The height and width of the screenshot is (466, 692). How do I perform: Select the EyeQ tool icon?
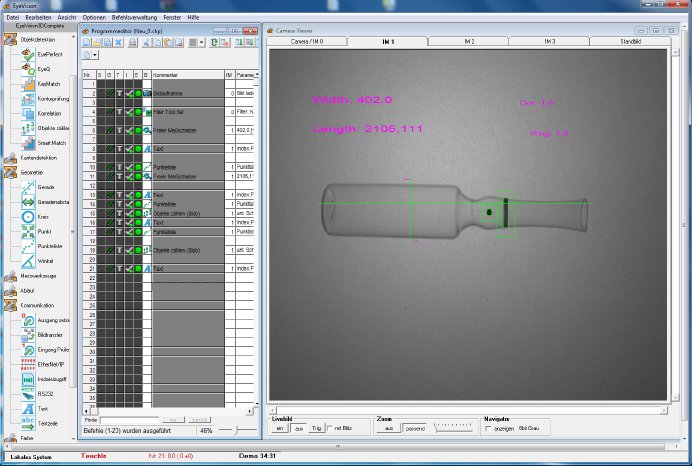[x=28, y=69]
